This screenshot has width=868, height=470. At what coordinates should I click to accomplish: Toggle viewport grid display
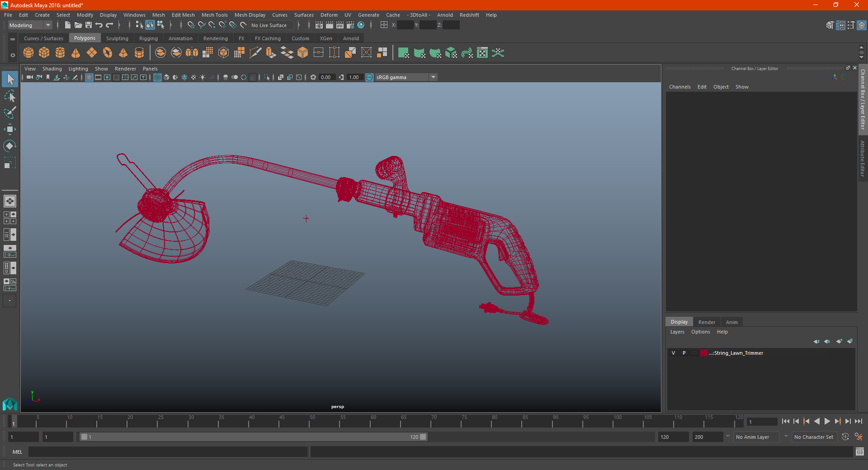(89, 77)
